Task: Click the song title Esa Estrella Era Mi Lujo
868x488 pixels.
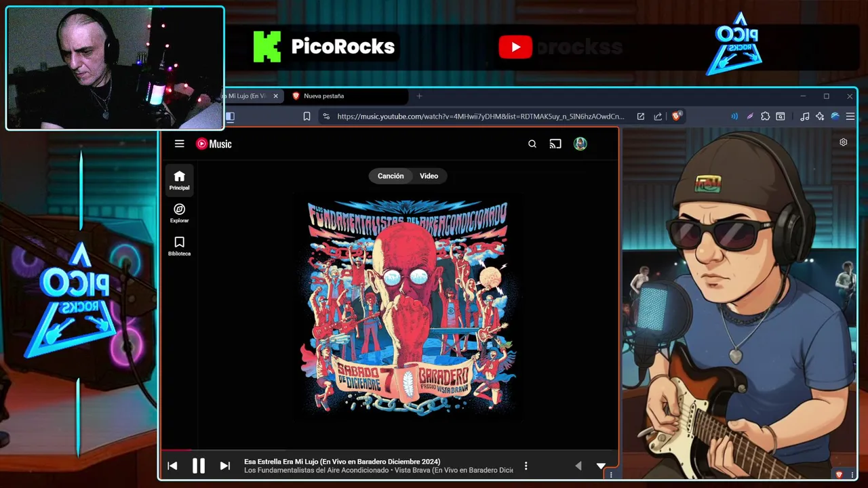Action: pyautogui.click(x=342, y=462)
